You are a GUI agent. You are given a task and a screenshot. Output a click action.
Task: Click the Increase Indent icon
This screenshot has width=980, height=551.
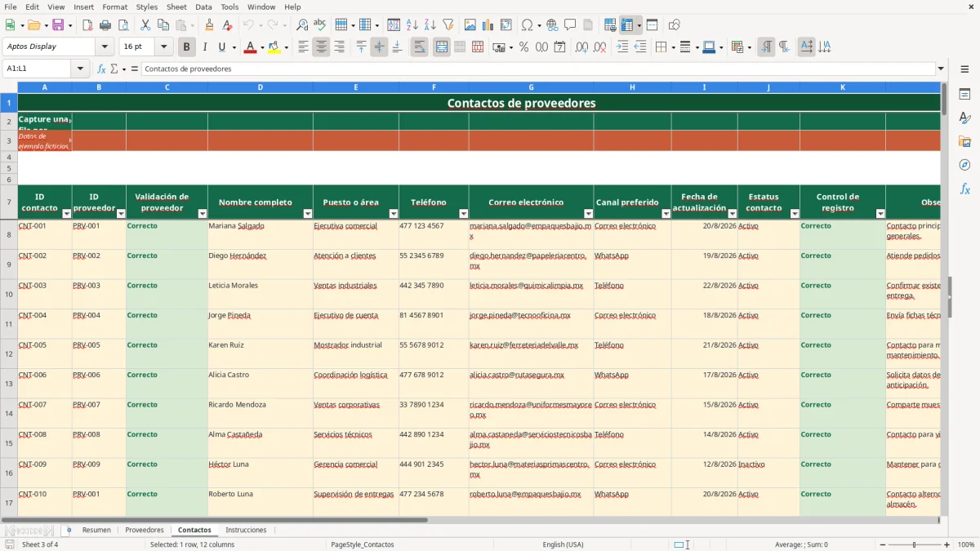pyautogui.click(x=622, y=47)
